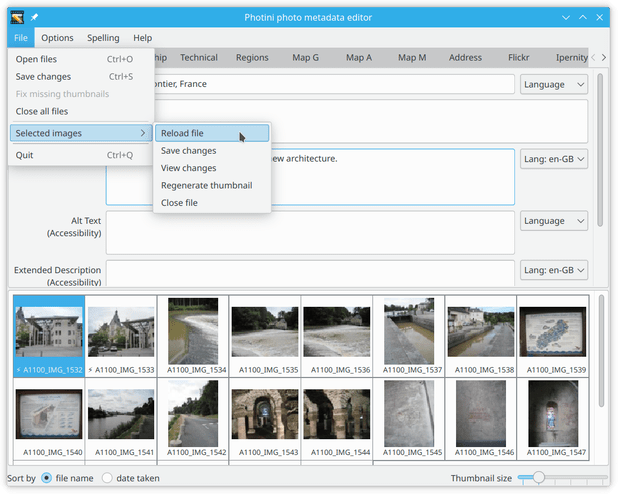This screenshot has width=618, height=494.
Task: Switch to the Technical tab
Action: 199,58
